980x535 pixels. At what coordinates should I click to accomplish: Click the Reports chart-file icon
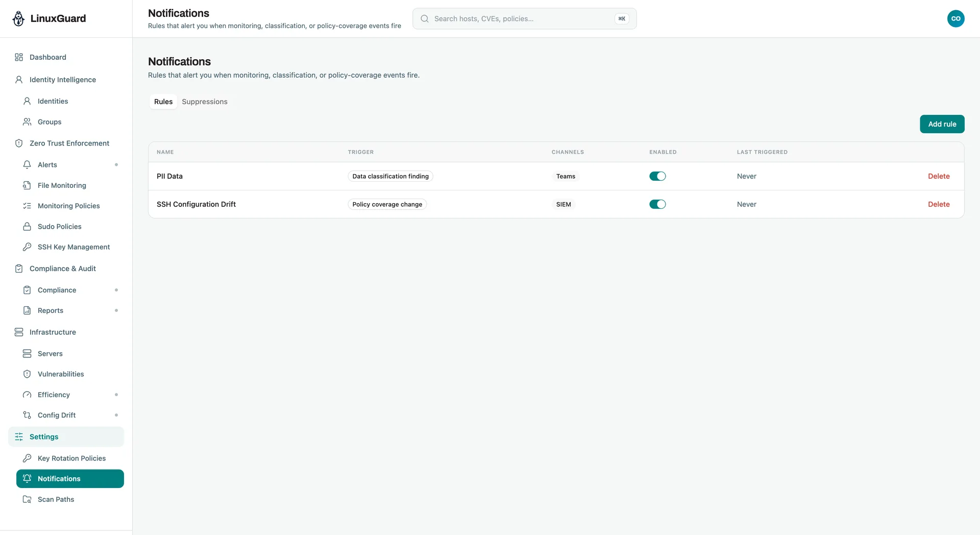coord(27,310)
